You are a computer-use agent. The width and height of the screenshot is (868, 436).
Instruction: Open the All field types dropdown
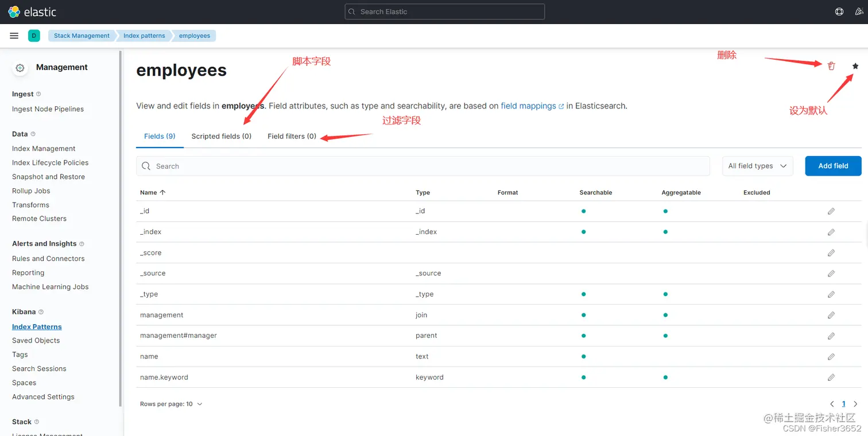(758, 166)
